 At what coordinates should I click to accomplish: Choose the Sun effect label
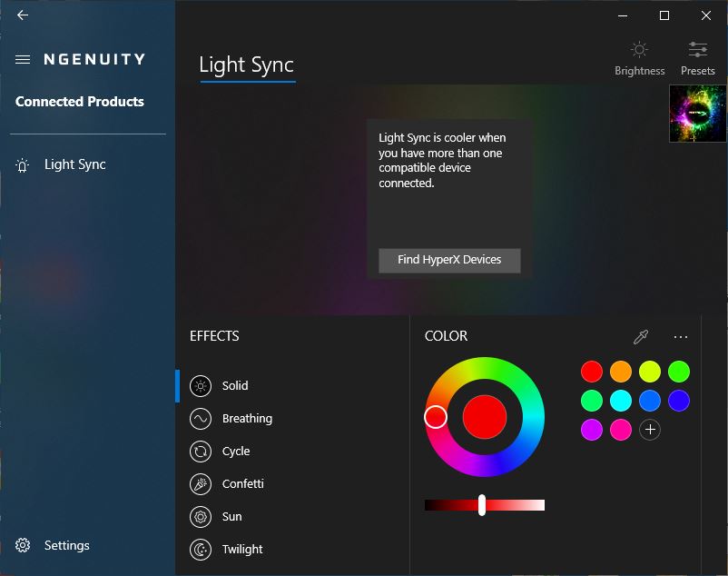[x=231, y=517]
